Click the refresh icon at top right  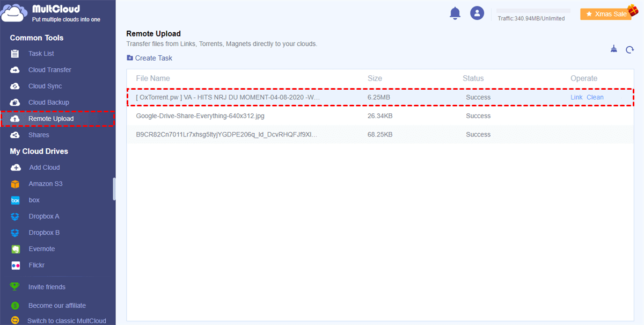coord(630,50)
